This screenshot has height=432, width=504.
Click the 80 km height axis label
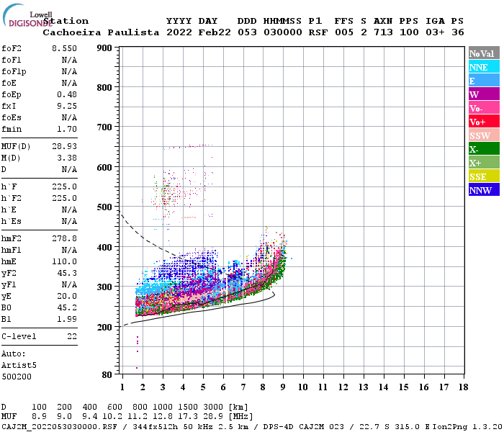[x=107, y=375]
